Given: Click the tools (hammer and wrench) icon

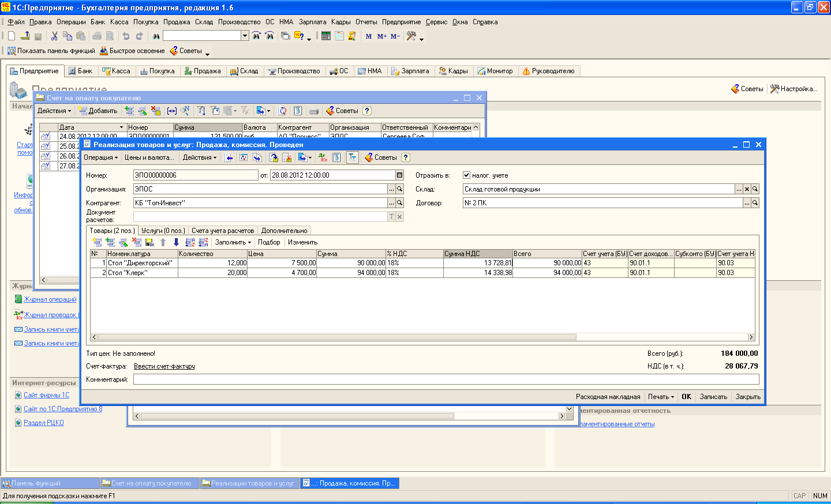Looking at the screenshot, I should pos(411,36).
